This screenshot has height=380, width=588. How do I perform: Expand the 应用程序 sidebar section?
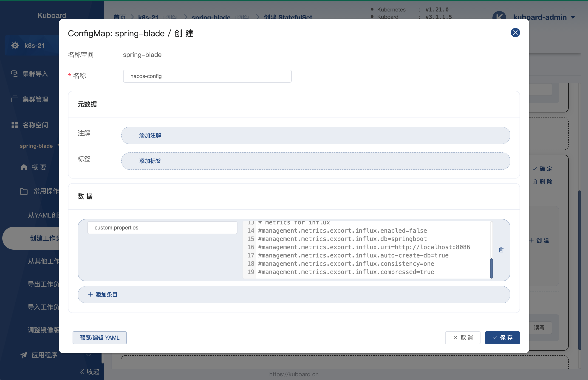point(88,355)
